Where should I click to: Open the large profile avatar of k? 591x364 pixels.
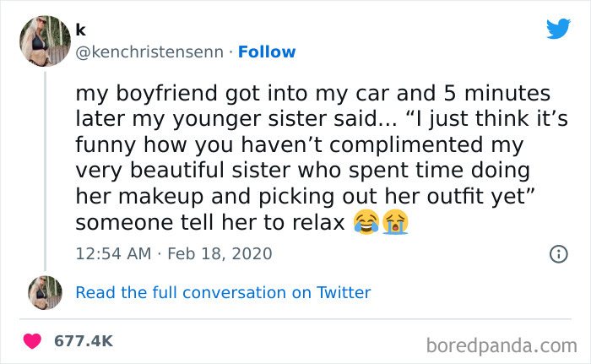[45, 41]
